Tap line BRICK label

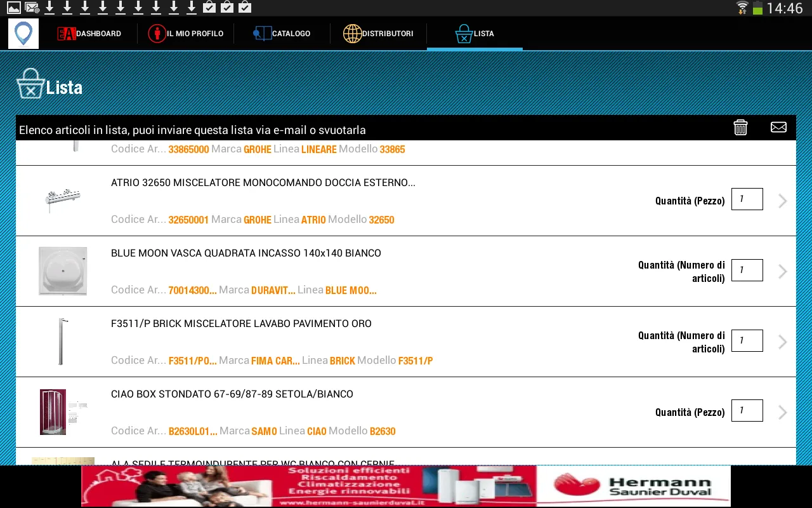click(x=343, y=361)
